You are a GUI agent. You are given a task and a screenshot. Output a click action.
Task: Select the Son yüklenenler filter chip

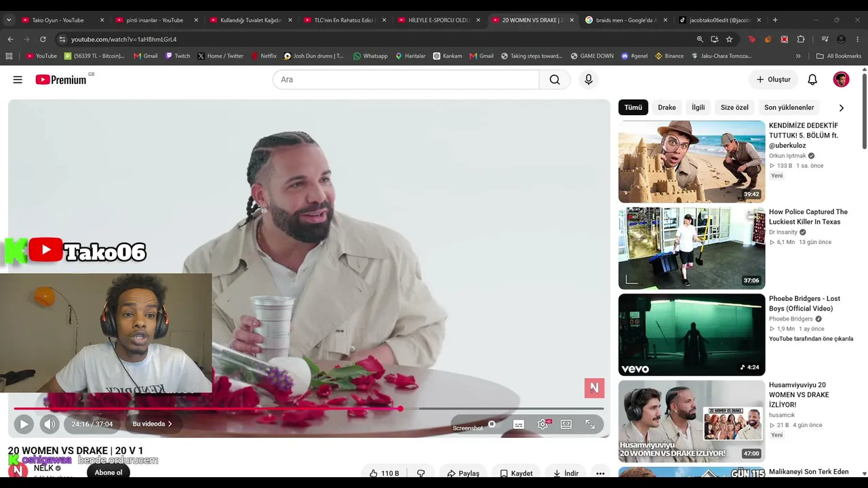click(x=789, y=108)
